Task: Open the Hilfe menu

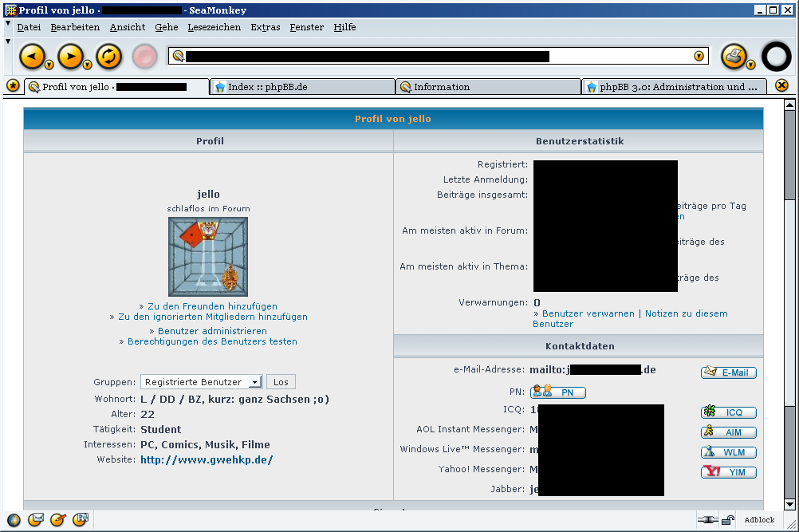Action: tap(344, 27)
